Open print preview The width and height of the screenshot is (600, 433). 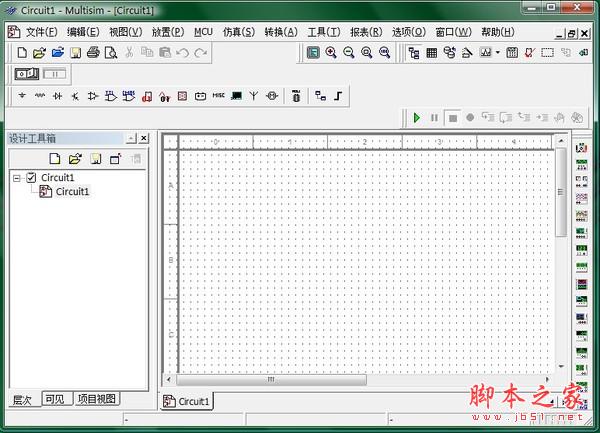point(111,52)
